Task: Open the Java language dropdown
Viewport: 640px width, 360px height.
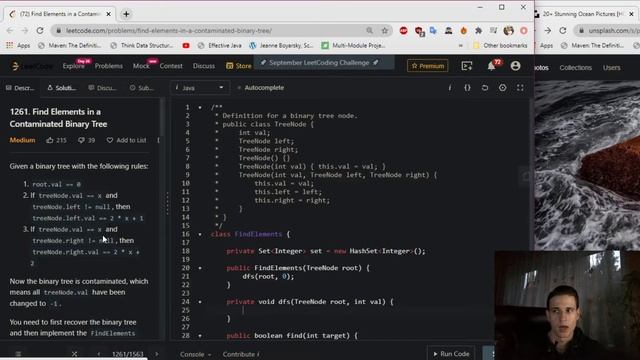Action: [x=200, y=88]
